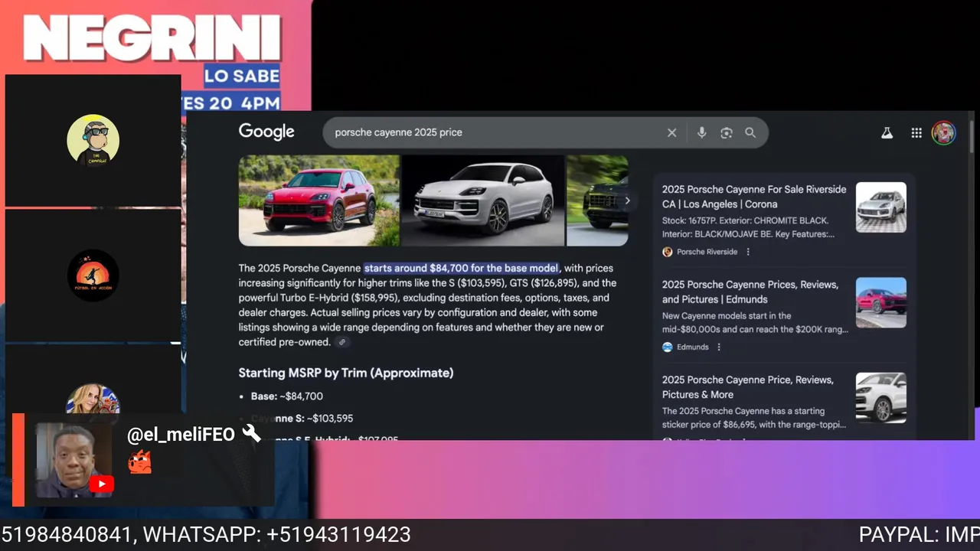The image size is (980, 551).
Task: Open '2025 Porsche Cayenne Prices, Reviews, and Pictures' link
Action: tap(750, 292)
